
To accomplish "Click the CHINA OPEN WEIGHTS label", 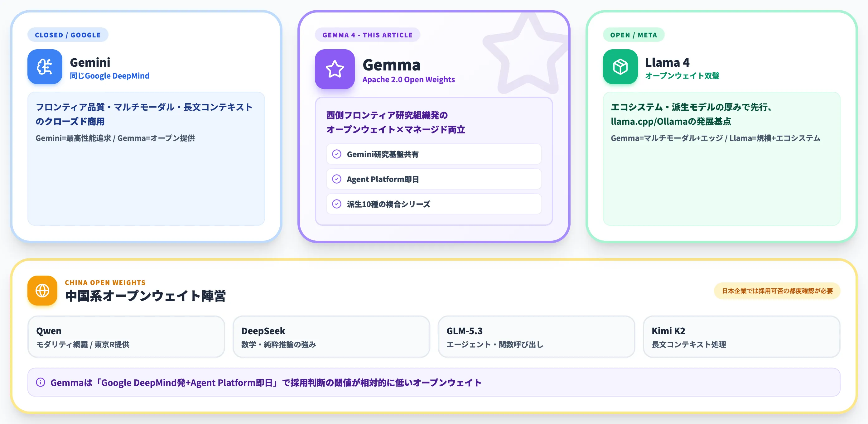I will [105, 282].
